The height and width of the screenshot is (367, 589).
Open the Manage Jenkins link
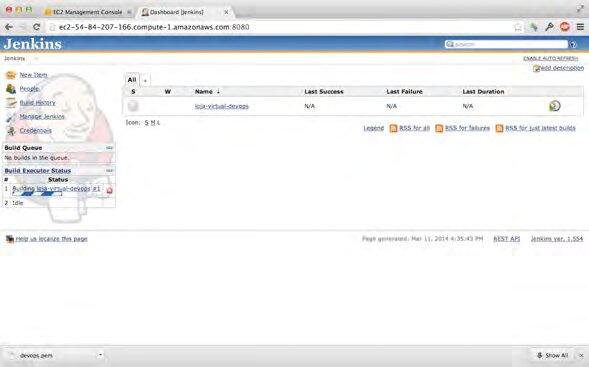(42, 116)
